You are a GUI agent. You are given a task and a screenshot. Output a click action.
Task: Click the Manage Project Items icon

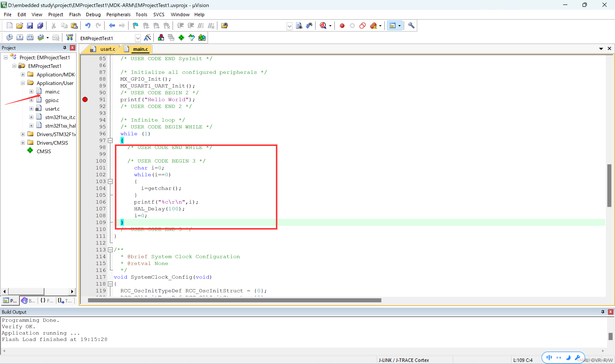(161, 38)
